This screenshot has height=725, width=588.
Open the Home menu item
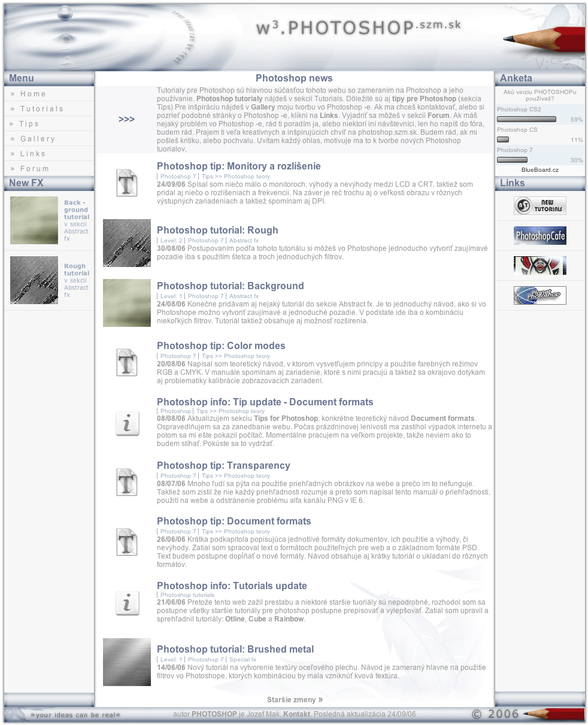pos(32,94)
